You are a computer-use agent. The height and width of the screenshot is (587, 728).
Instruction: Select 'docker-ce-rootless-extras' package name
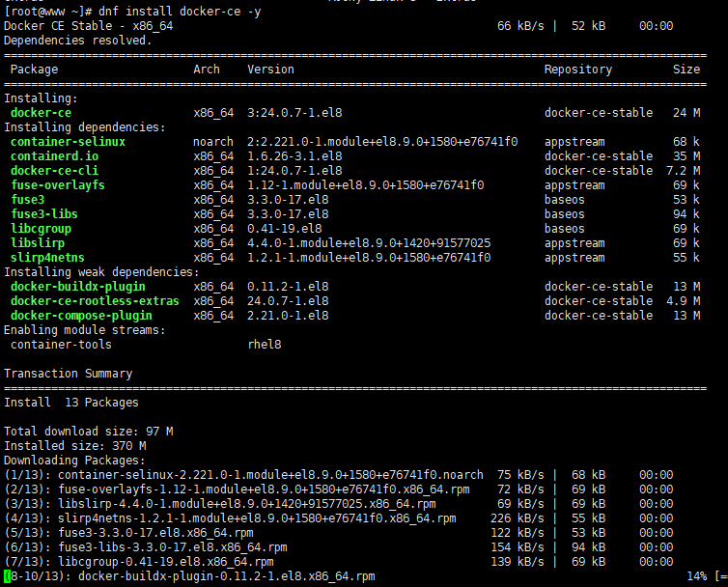tap(95, 301)
